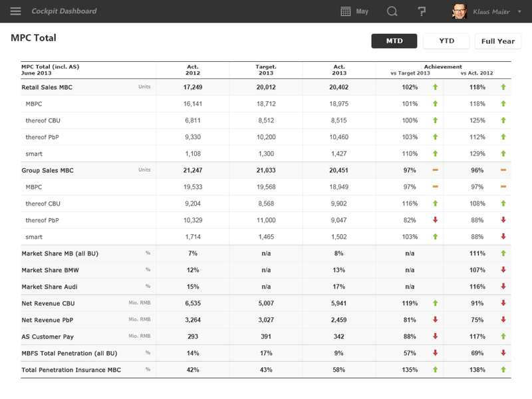Select the Group Sales MBC row
The image size is (532, 399).
(47, 170)
